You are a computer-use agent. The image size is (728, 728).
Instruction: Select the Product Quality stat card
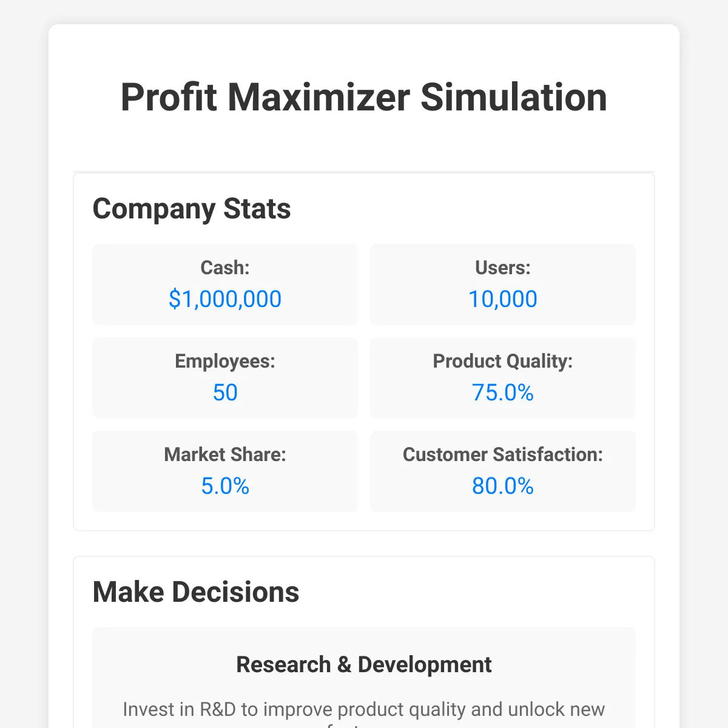[502, 378]
